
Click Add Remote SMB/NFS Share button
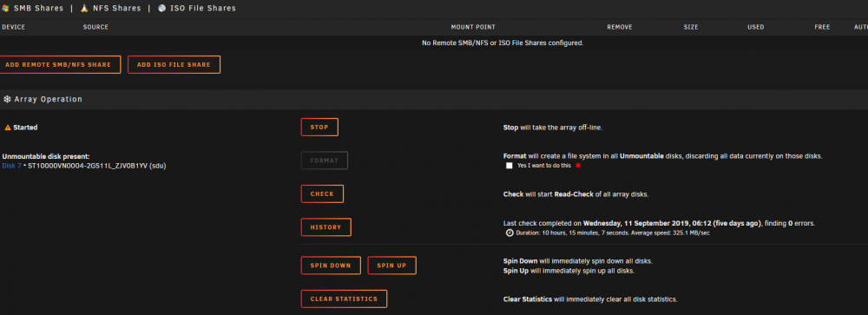pos(61,65)
